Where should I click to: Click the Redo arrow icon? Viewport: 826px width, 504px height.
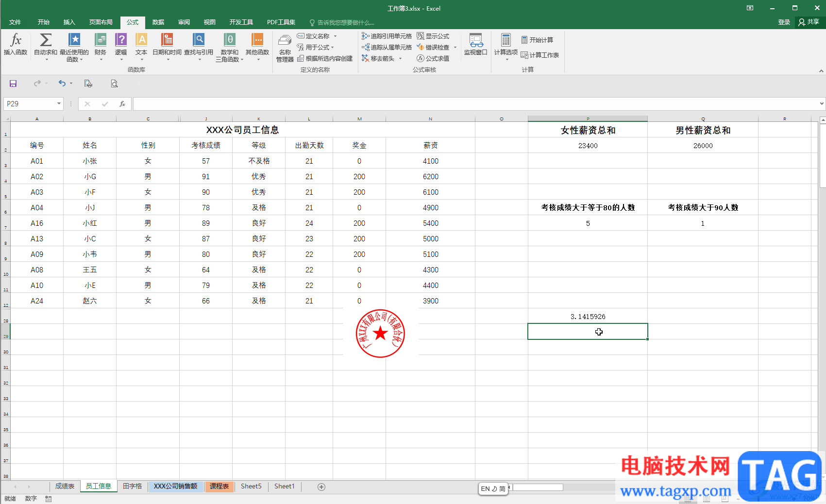point(37,84)
